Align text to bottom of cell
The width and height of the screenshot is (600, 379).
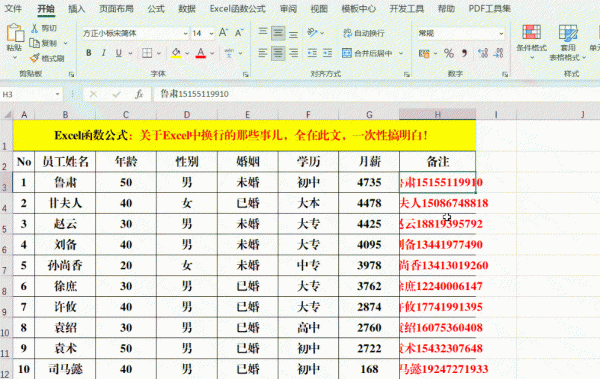coord(293,33)
